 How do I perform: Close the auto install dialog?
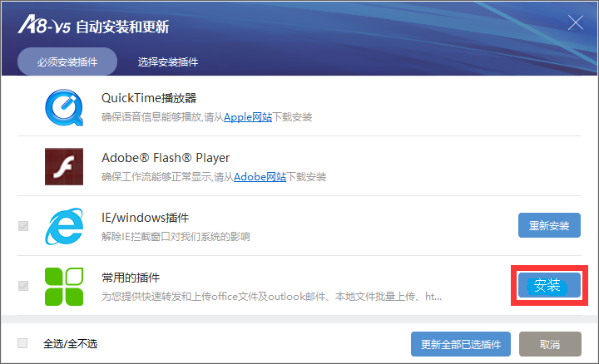576,22
